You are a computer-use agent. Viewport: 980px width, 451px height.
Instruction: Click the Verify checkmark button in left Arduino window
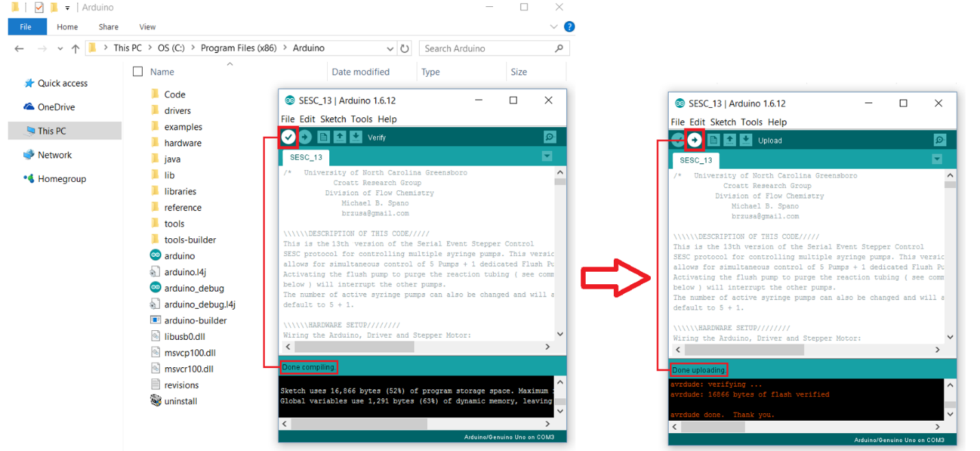click(x=288, y=137)
